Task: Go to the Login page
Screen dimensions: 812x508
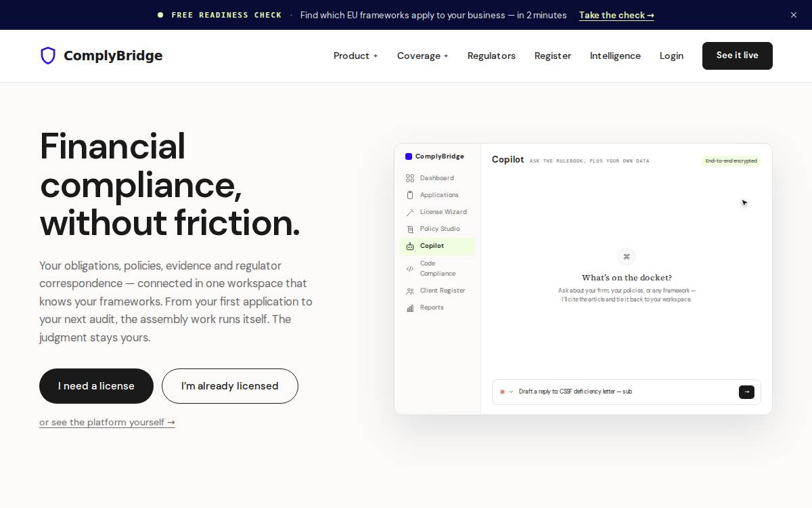Action: pyautogui.click(x=671, y=56)
